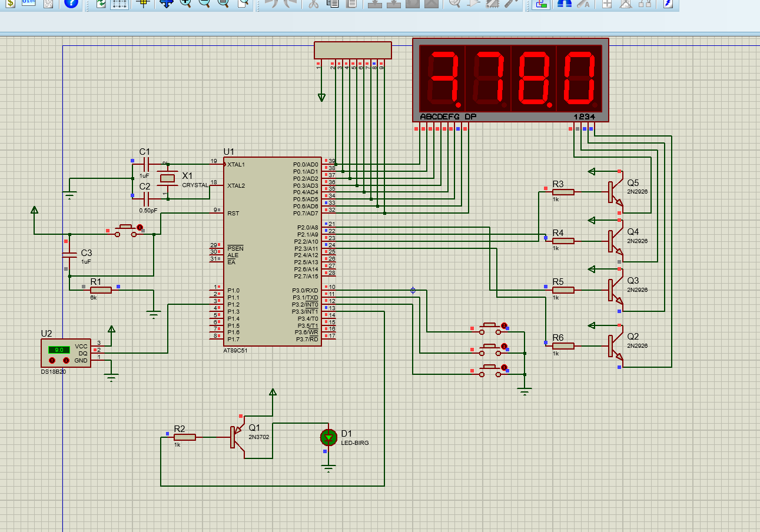Toggle the grid display toolbar icon
This screenshot has width=760, height=532.
120,3
